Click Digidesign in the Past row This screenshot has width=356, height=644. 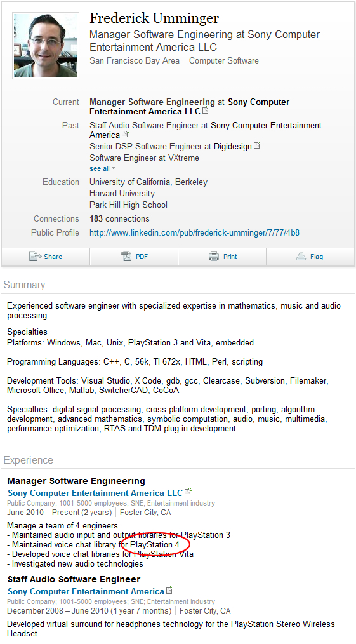[x=232, y=146]
